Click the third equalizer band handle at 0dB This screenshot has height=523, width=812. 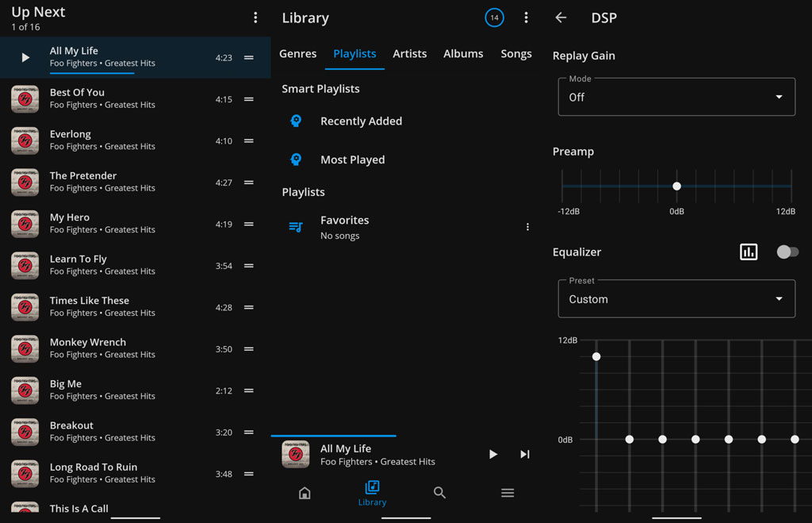[662, 440]
